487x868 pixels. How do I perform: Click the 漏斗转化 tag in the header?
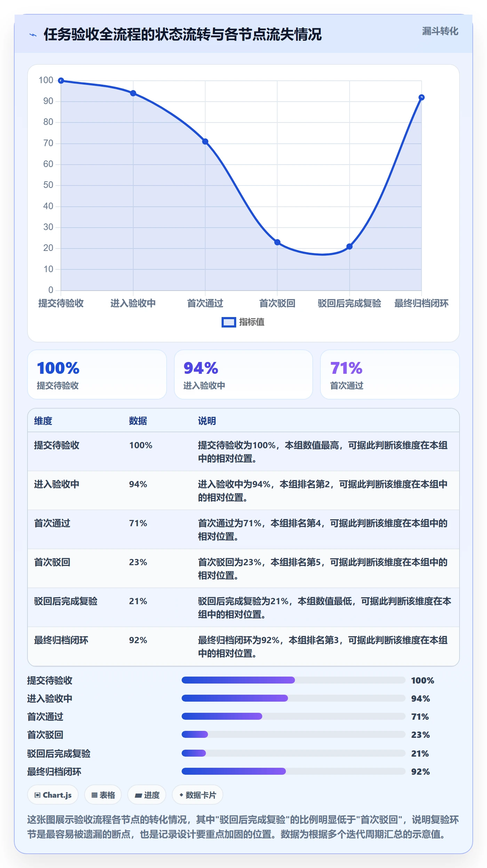pos(440,31)
